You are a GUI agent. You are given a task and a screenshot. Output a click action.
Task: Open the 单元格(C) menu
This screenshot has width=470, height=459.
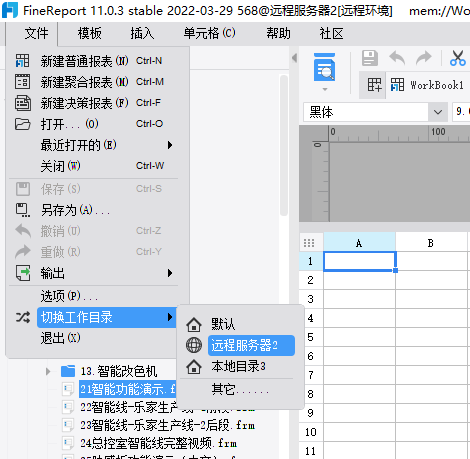tap(210, 33)
